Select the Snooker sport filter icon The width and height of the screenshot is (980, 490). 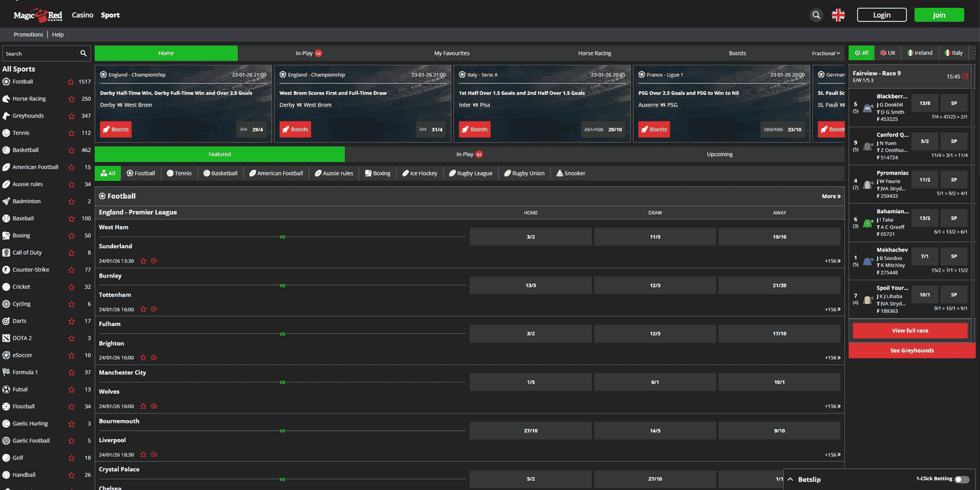tap(558, 172)
